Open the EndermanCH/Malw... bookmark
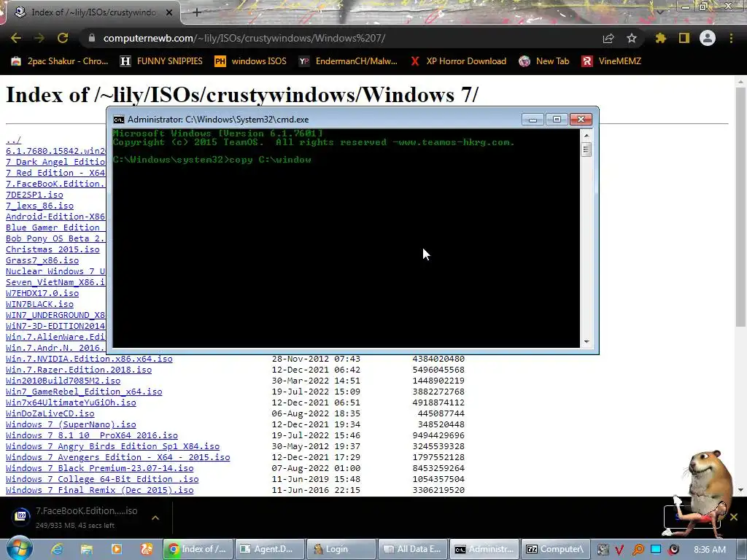 348,61
